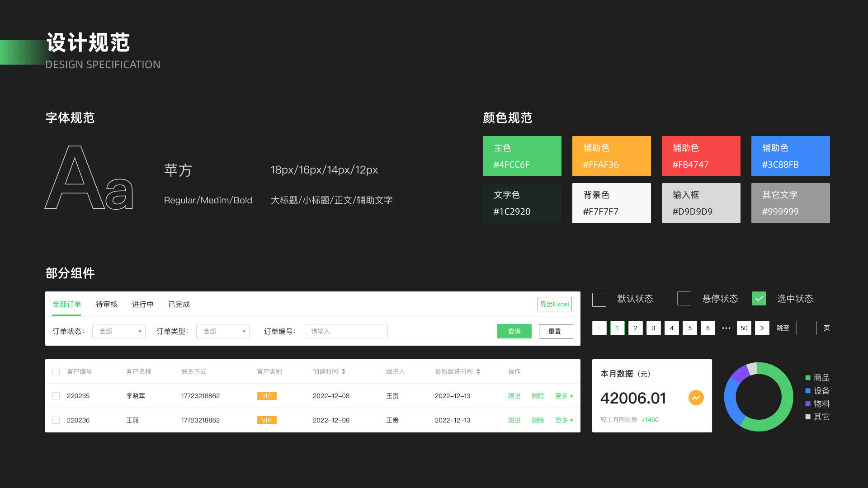The image size is (868, 488).
Task: Switch to the 待审核 tab
Action: (107, 304)
